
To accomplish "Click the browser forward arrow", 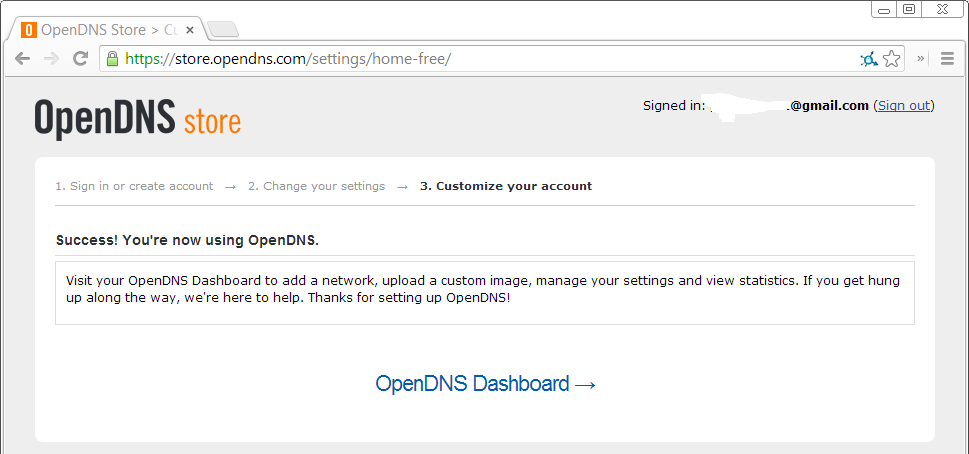I will coord(51,59).
